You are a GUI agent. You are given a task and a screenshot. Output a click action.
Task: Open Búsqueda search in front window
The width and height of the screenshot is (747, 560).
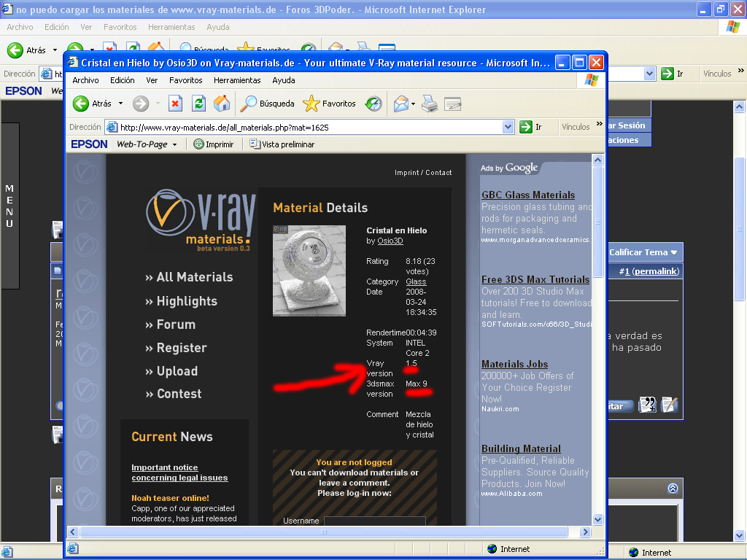tap(267, 104)
